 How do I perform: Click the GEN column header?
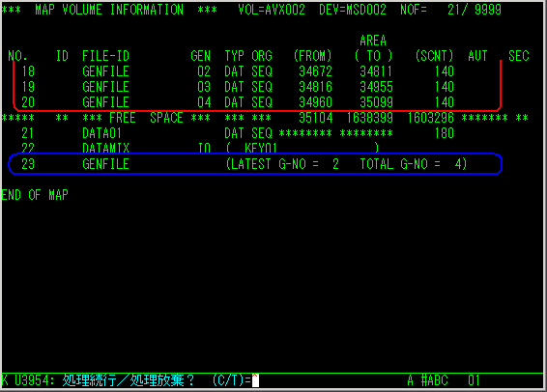point(201,56)
